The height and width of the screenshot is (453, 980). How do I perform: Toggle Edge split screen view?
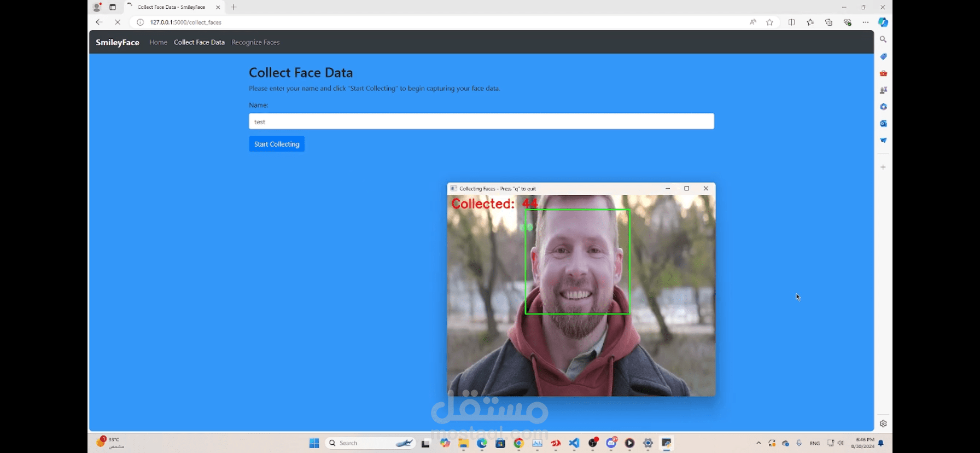coord(792,22)
